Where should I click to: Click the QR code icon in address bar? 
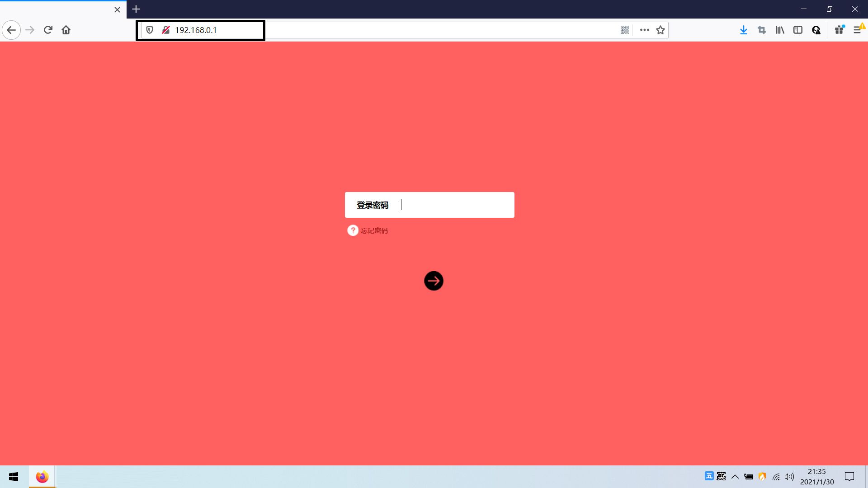click(625, 30)
